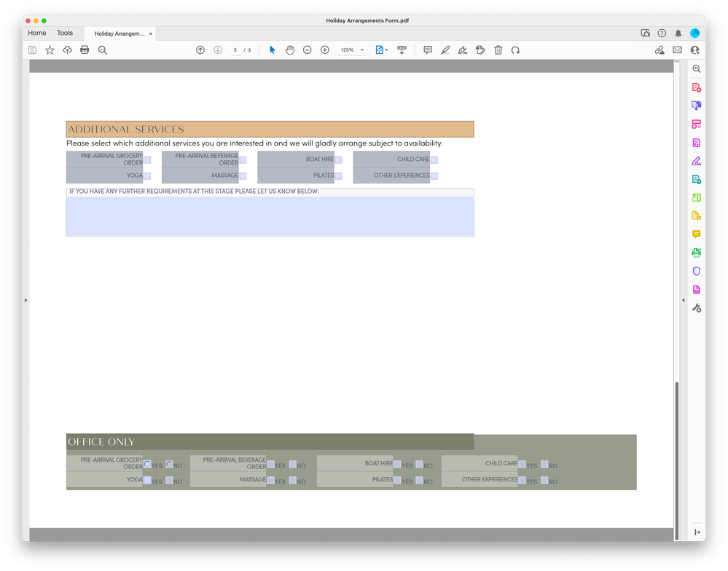Screen dimensions: 728x571
Task: Go to the previous page with up arrow
Action: [x=200, y=50]
